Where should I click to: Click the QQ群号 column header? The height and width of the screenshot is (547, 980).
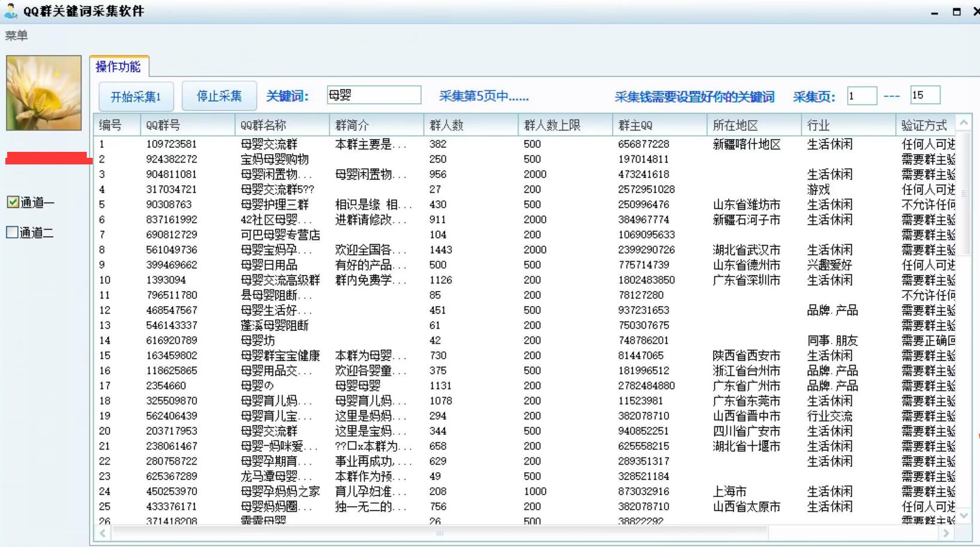point(188,125)
